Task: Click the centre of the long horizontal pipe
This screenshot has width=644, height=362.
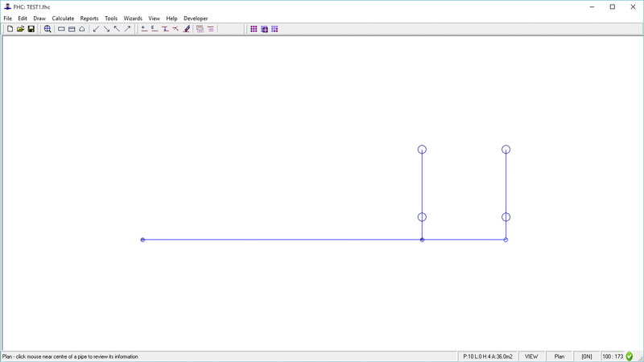Action: pos(282,240)
